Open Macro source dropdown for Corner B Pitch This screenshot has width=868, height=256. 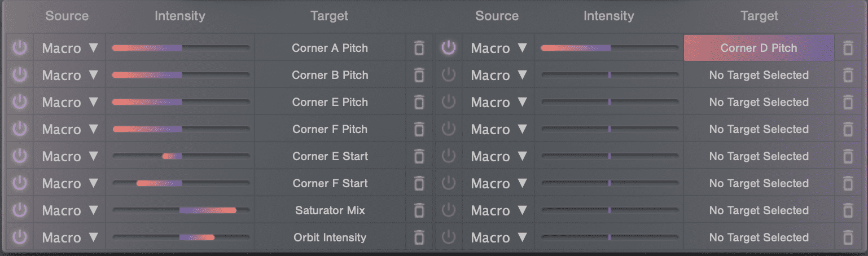click(70, 75)
